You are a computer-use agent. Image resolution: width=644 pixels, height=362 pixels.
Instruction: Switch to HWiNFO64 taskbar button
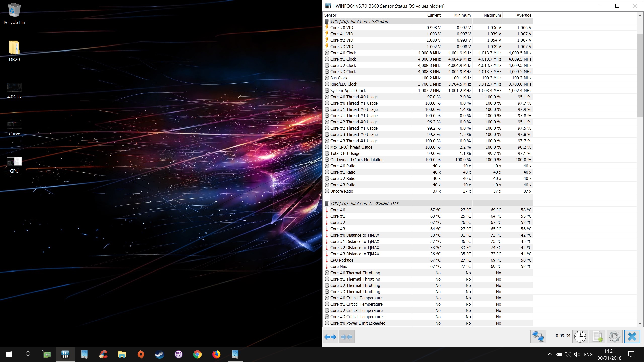pos(65,354)
